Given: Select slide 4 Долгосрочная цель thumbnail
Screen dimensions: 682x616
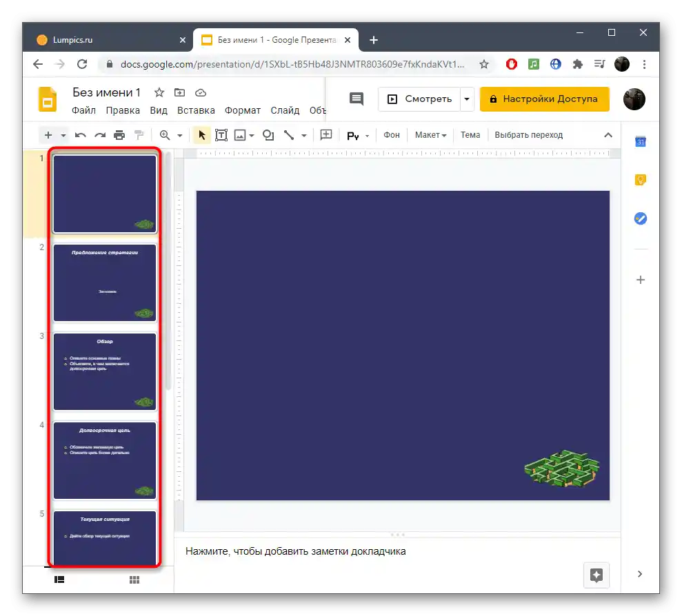Looking at the screenshot, I should click(104, 461).
